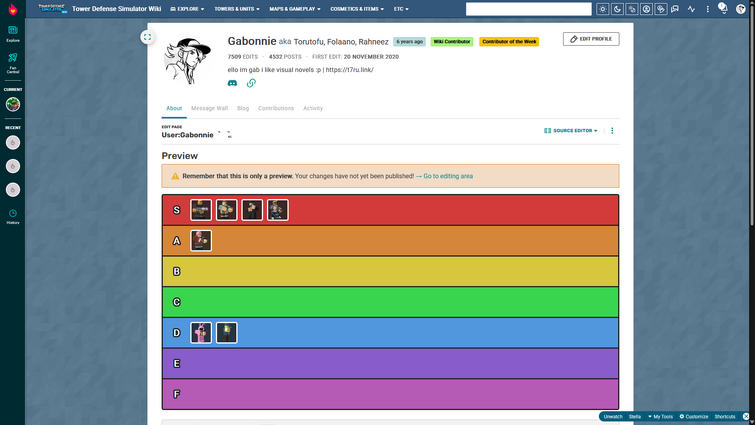Expand the Explore navigation menu
The height and width of the screenshot is (425, 755).
[x=187, y=9]
